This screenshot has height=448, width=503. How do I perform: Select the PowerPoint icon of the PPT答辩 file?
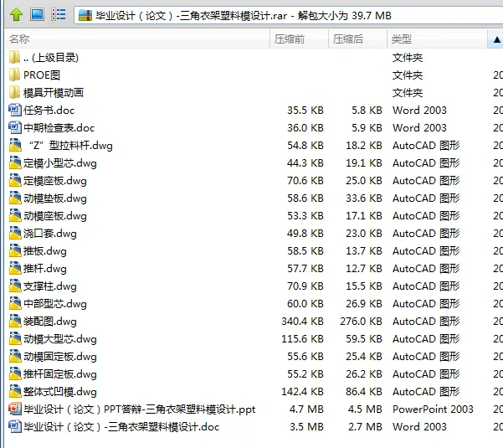(x=15, y=409)
